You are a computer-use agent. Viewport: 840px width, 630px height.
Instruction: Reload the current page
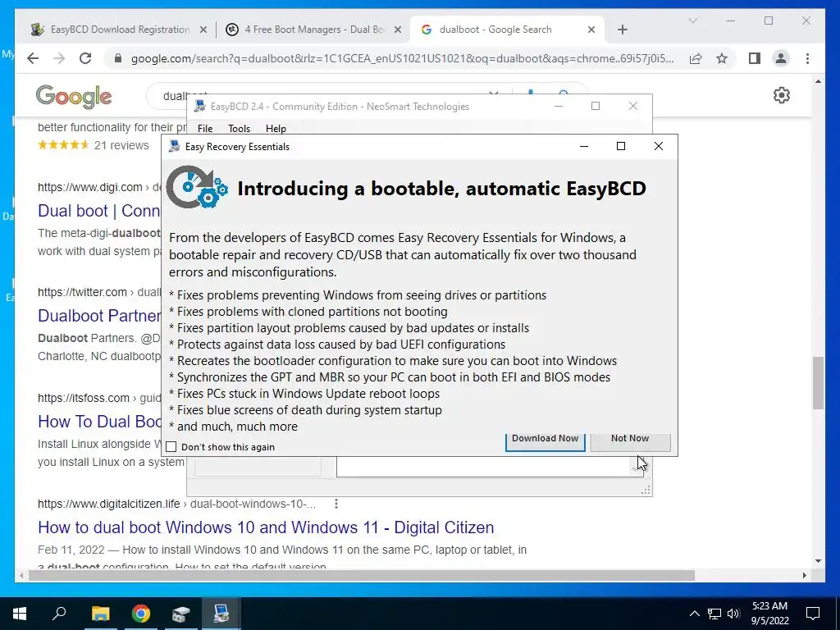point(85,58)
